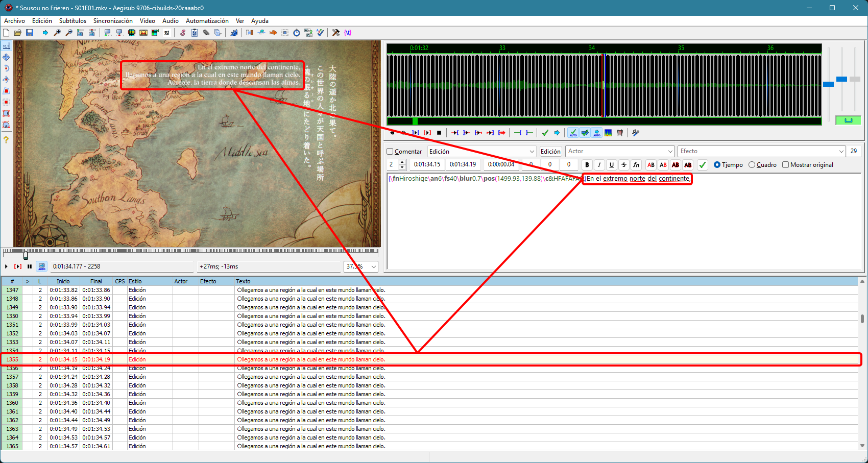Open the video zoom percentage dropdown
This screenshot has width=868, height=463.
pos(374,266)
